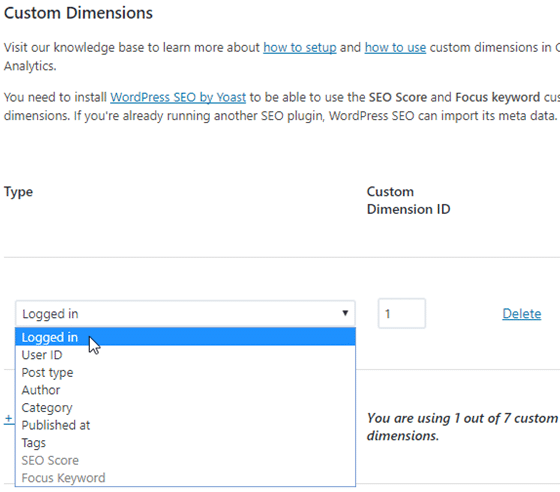Click the plus add-dimension link
This screenshot has height=492, width=560.
point(9,418)
